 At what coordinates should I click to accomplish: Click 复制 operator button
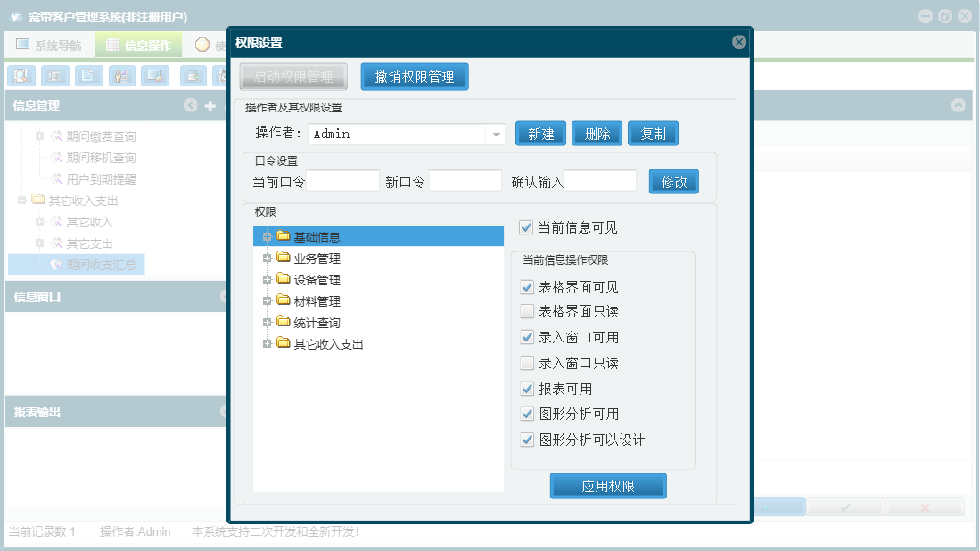point(653,134)
